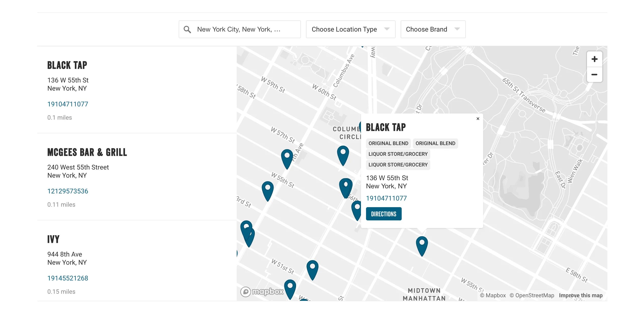Click the Directions button in popup
Viewport: 644px width, 311px height.
[383, 214]
